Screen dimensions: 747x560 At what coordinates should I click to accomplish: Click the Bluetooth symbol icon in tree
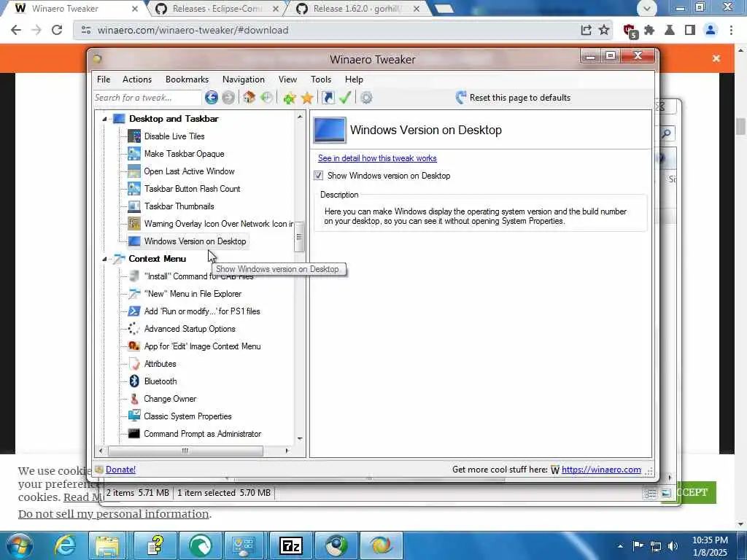(x=134, y=381)
